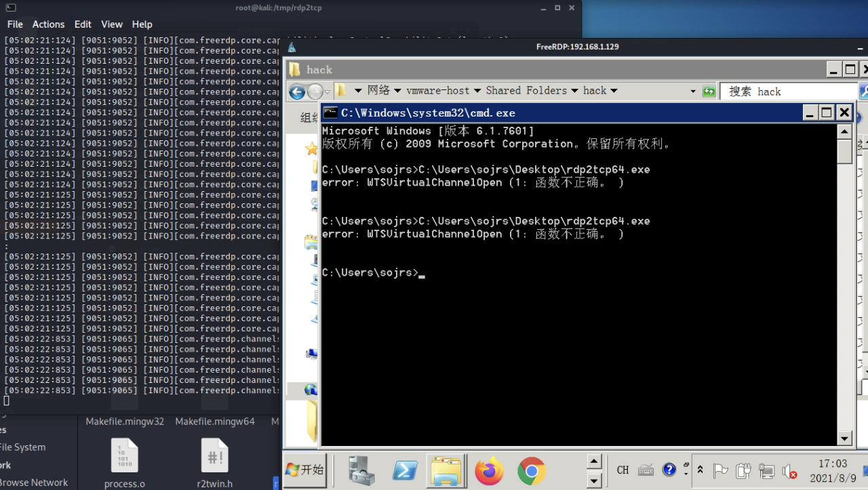The height and width of the screenshot is (490, 868).
Task: Click the 搜索 hack search field
Action: pyautogui.click(x=787, y=91)
